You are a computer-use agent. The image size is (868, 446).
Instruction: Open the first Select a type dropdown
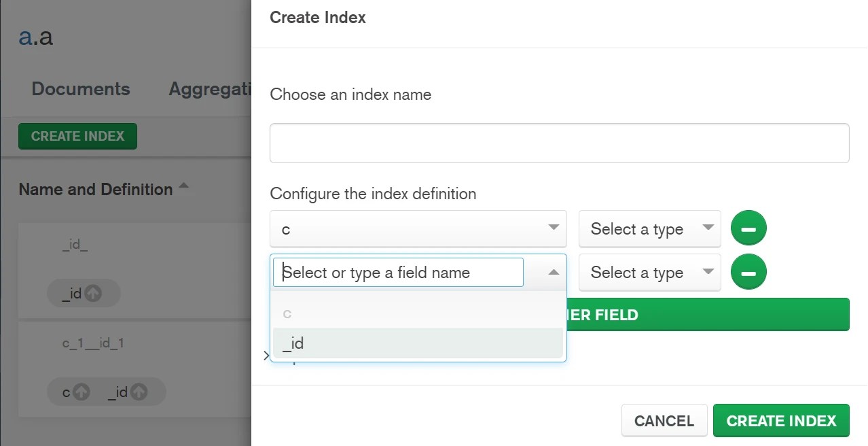coord(649,229)
